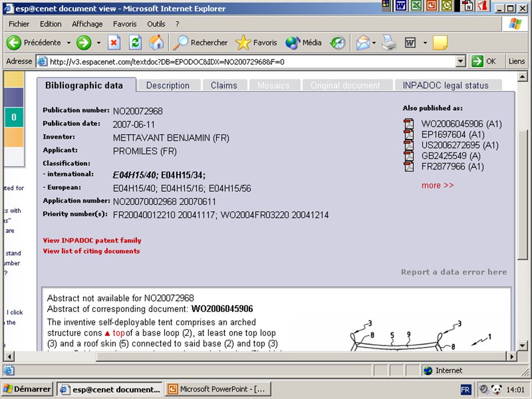Screen dimensions: 532x399
Task: Switch to the Claims tab
Action: [224, 85]
